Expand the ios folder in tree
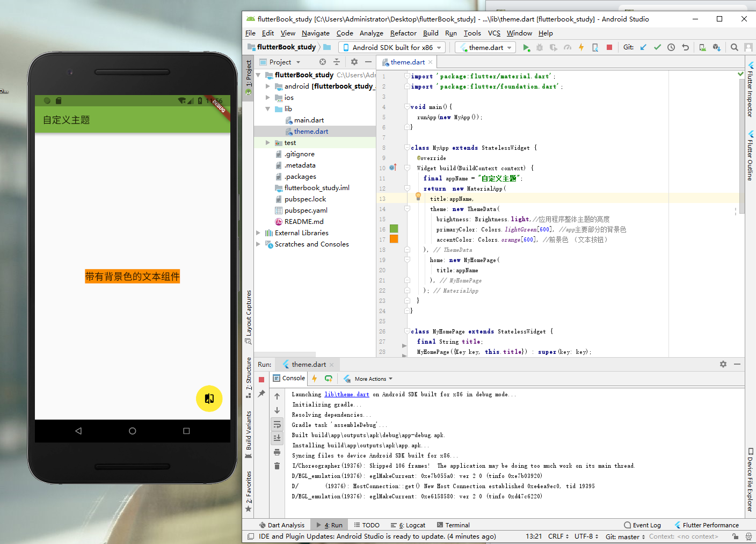The image size is (756, 544). [268, 97]
